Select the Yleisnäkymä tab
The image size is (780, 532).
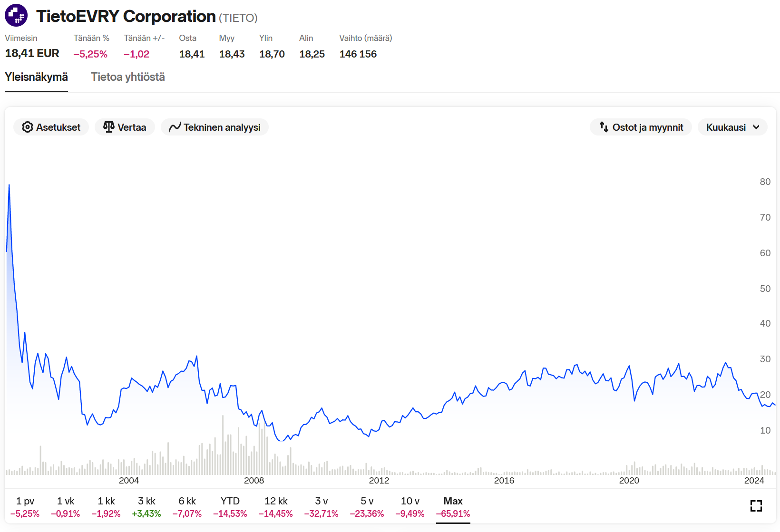[x=36, y=77]
